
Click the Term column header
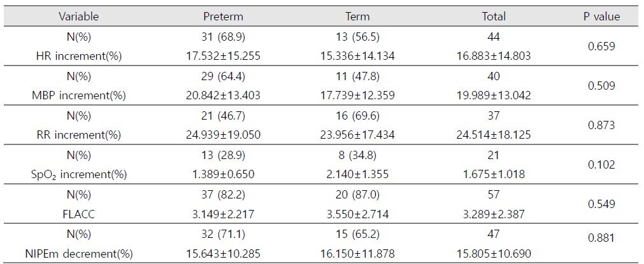tap(357, 17)
